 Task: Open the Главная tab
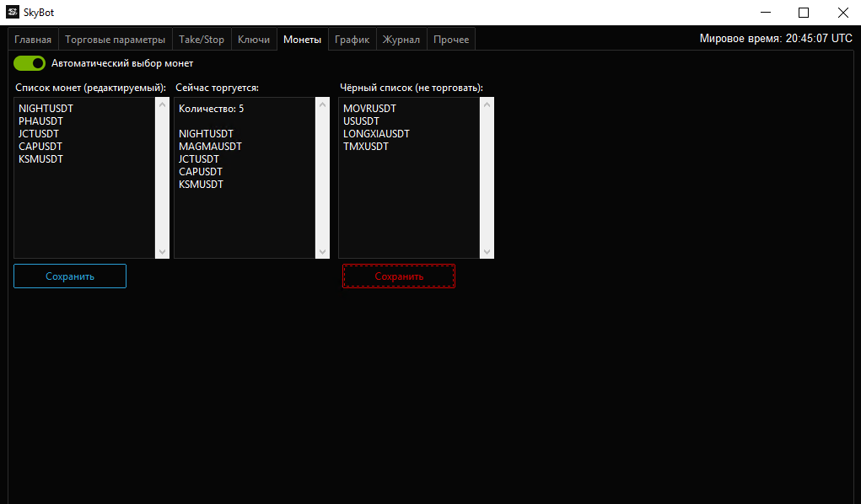tap(33, 40)
